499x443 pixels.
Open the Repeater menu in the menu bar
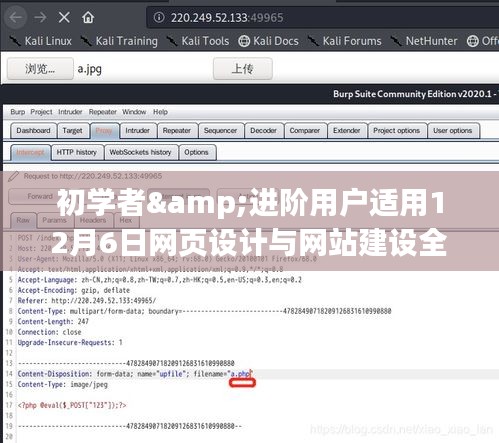click(x=102, y=112)
